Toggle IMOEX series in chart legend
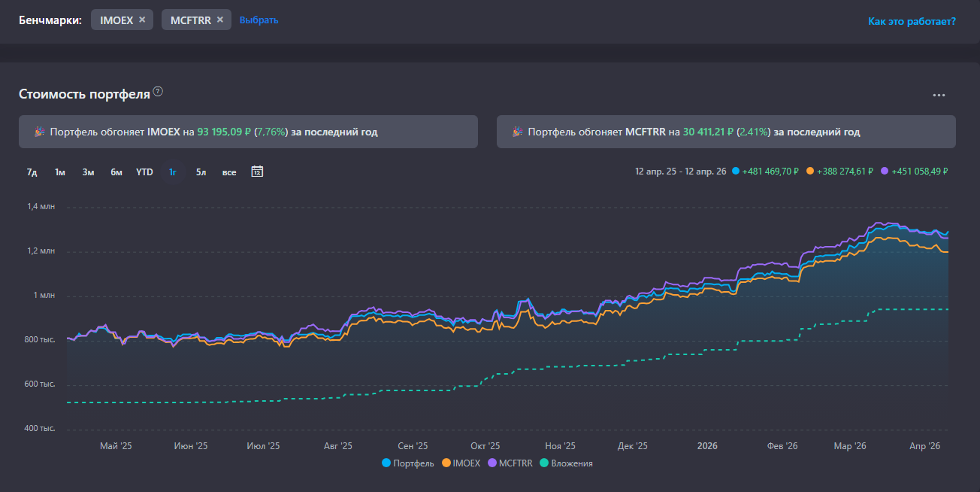The height and width of the screenshot is (492, 980). 461,463
